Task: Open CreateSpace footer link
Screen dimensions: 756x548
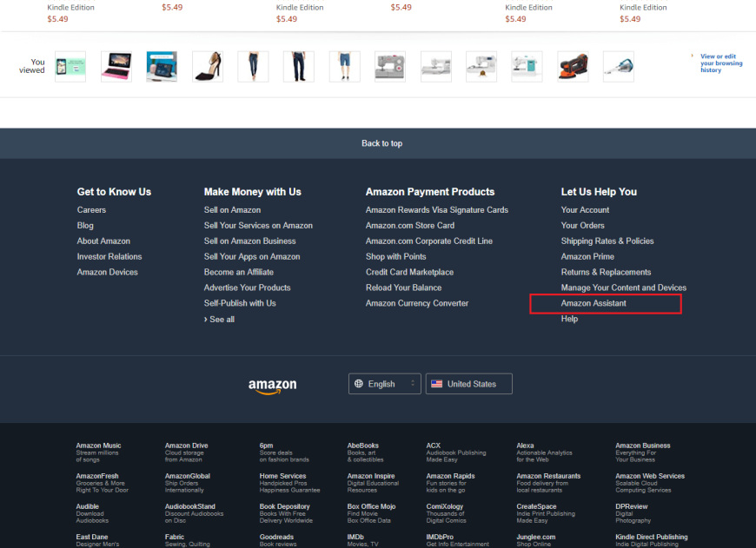Action: click(546, 513)
